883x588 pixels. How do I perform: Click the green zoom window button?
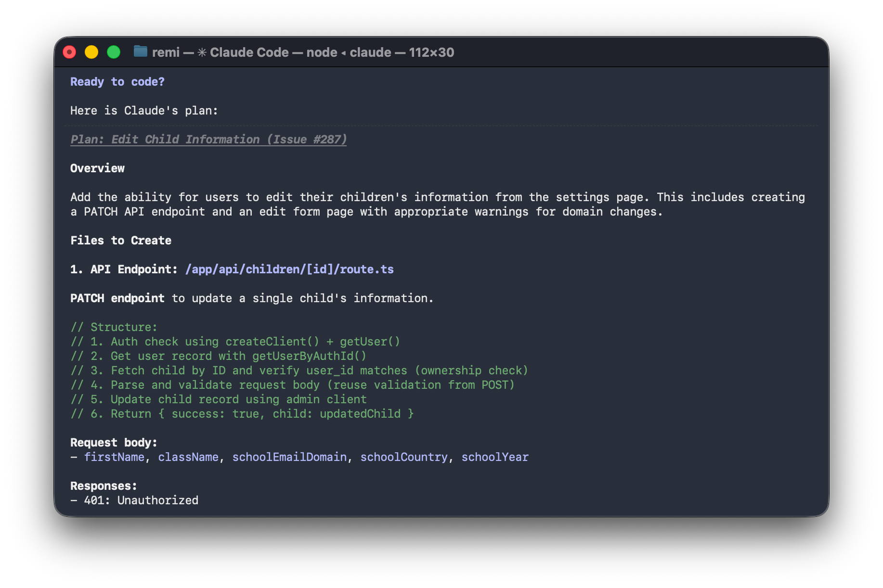(x=114, y=52)
